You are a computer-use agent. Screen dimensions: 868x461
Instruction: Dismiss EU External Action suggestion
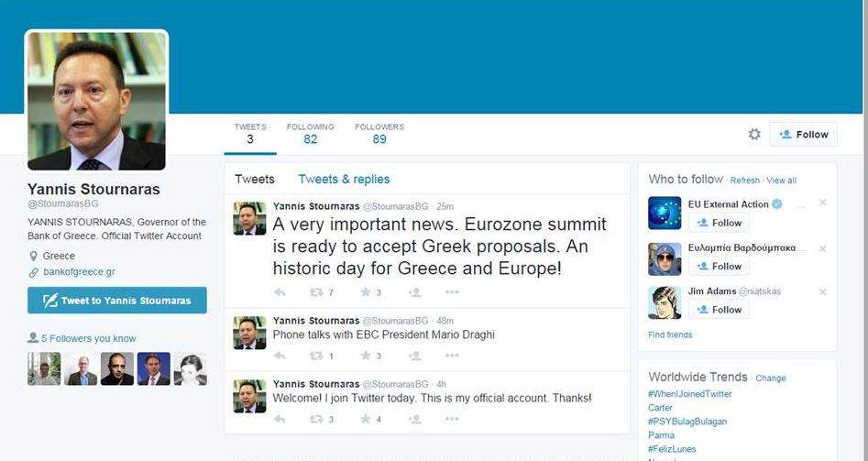[x=822, y=203]
